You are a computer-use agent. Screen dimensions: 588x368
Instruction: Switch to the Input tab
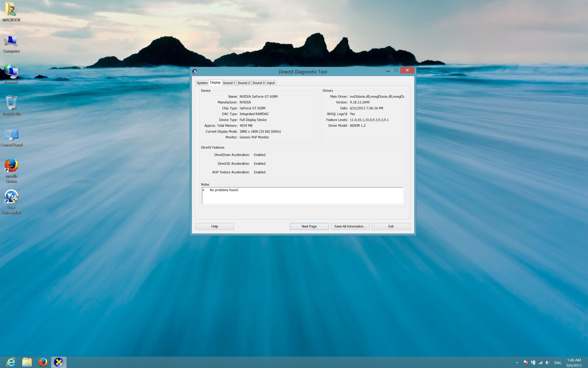(x=271, y=83)
